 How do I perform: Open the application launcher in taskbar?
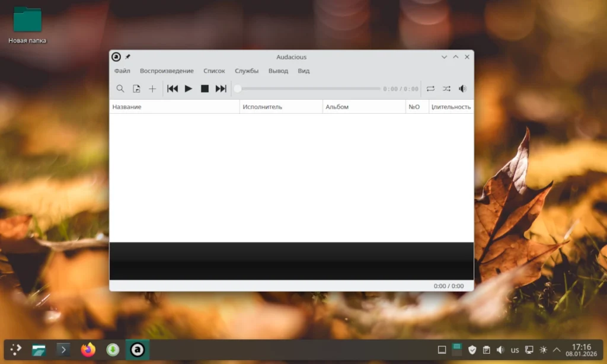pyautogui.click(x=16, y=350)
